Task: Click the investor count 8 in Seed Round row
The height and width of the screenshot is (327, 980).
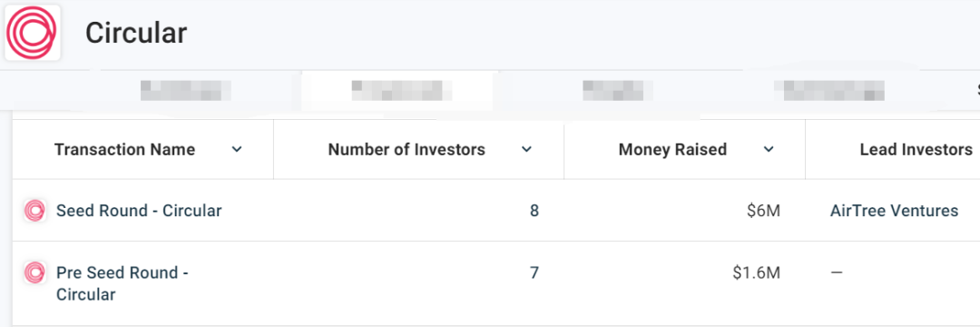Action: coord(534,211)
